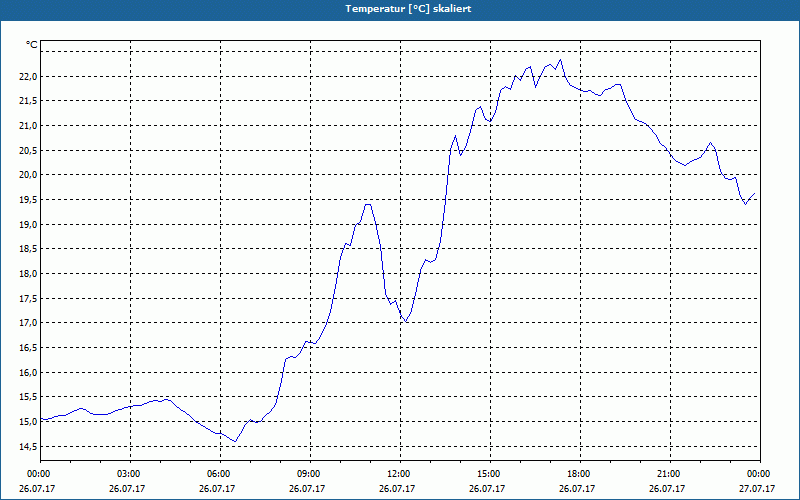Select the 18,0 y-axis value
The image size is (800, 500).
click(28, 273)
